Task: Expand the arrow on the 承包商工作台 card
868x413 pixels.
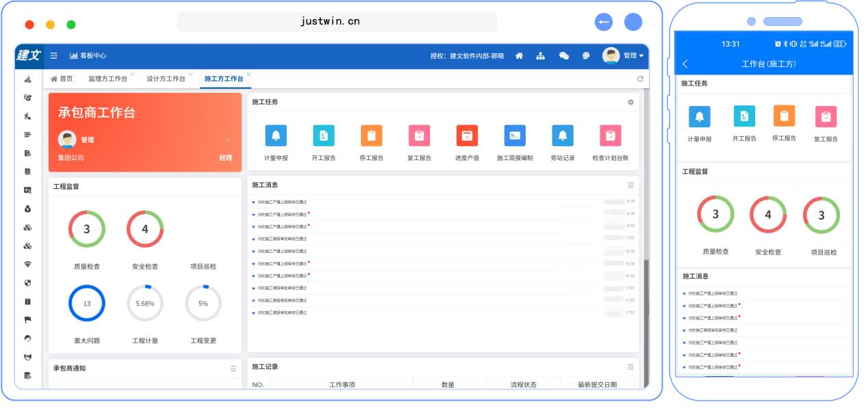Action: (228, 140)
